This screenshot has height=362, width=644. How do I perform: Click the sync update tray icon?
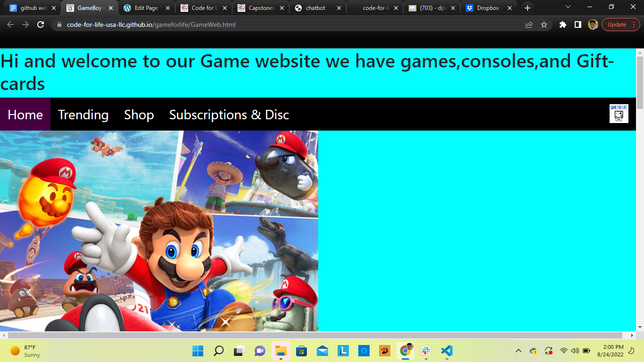548,351
